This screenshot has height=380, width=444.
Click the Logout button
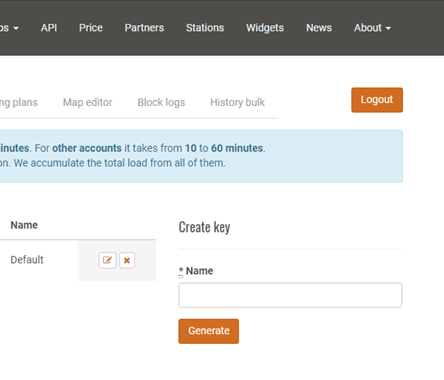click(x=377, y=100)
